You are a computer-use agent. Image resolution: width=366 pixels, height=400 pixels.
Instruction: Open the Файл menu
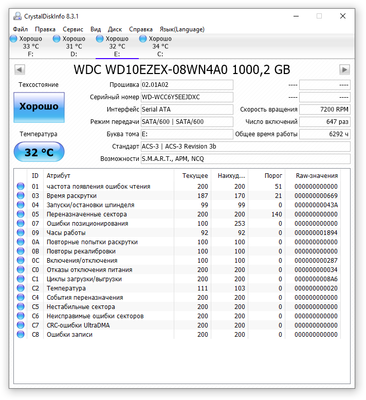[x=20, y=29]
